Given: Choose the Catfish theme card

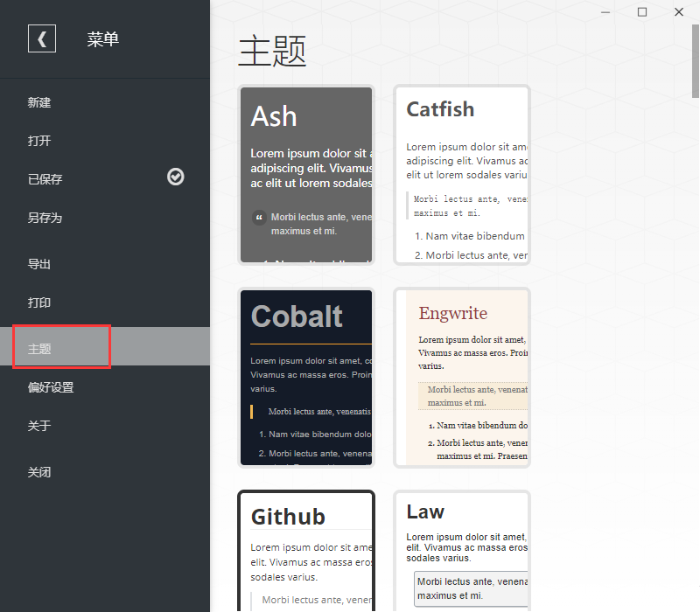Looking at the screenshot, I should point(462,175).
